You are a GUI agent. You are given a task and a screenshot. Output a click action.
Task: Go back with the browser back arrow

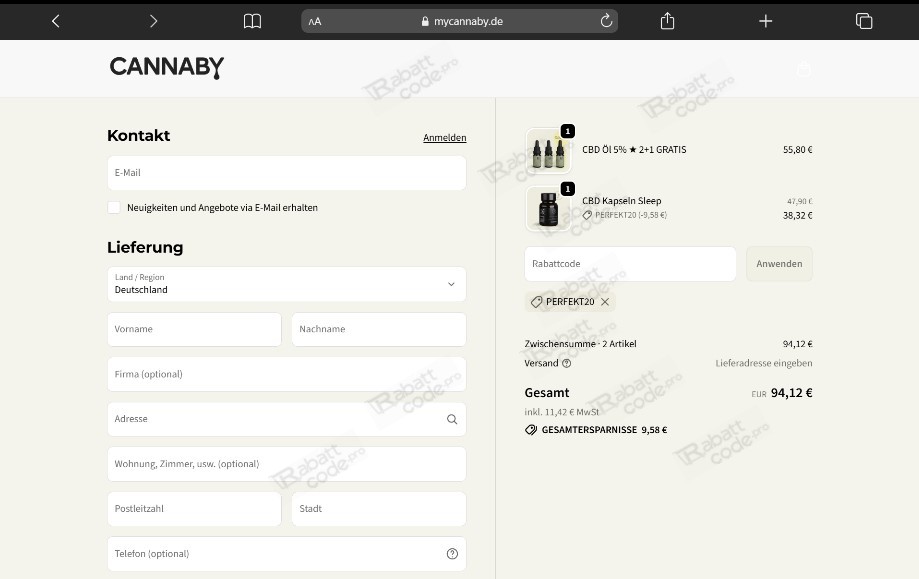[56, 21]
